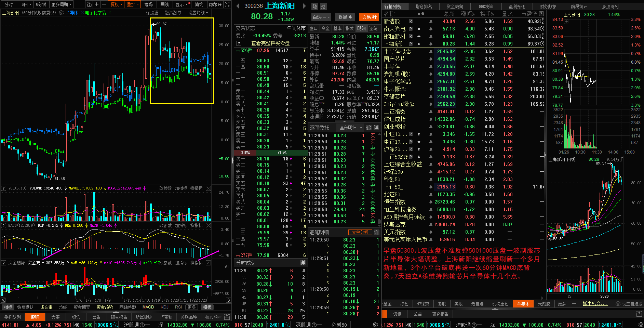The image size is (644, 328).
Task: Add a new watchlist tab with plus
Action: pos(574,303)
